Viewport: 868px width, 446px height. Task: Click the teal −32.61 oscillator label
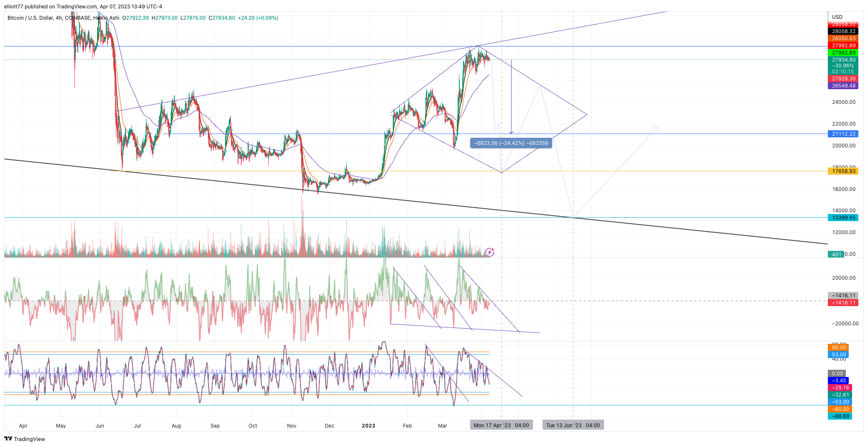coord(840,395)
